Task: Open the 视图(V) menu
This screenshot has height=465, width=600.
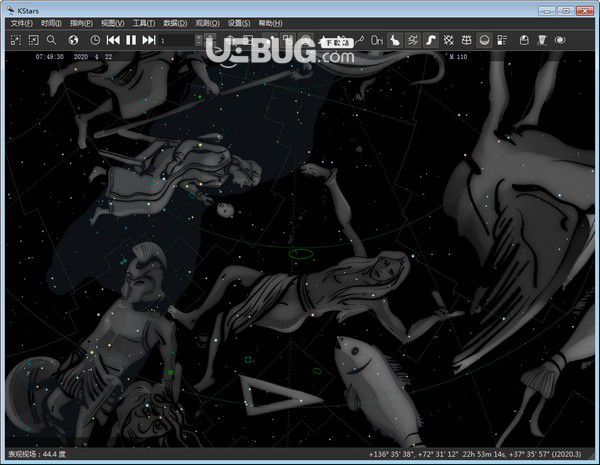Action: coord(112,23)
